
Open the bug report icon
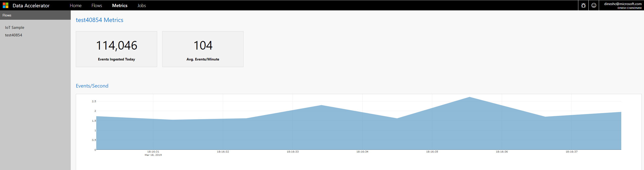[x=583, y=5]
